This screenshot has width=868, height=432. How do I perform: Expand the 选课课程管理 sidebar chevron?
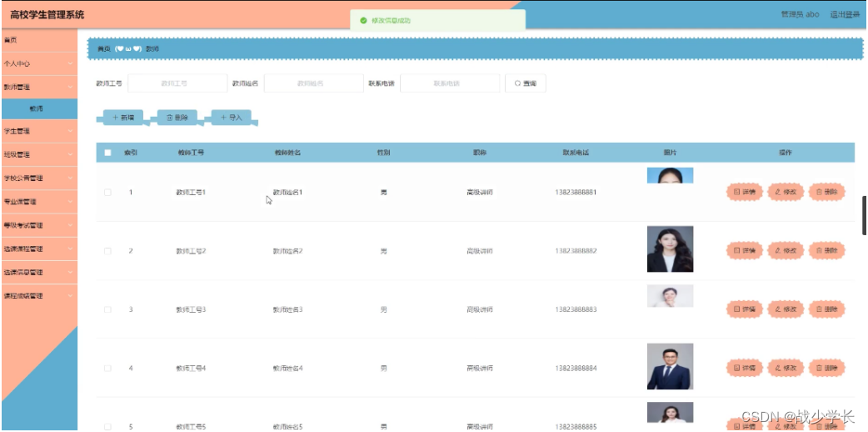click(x=70, y=249)
